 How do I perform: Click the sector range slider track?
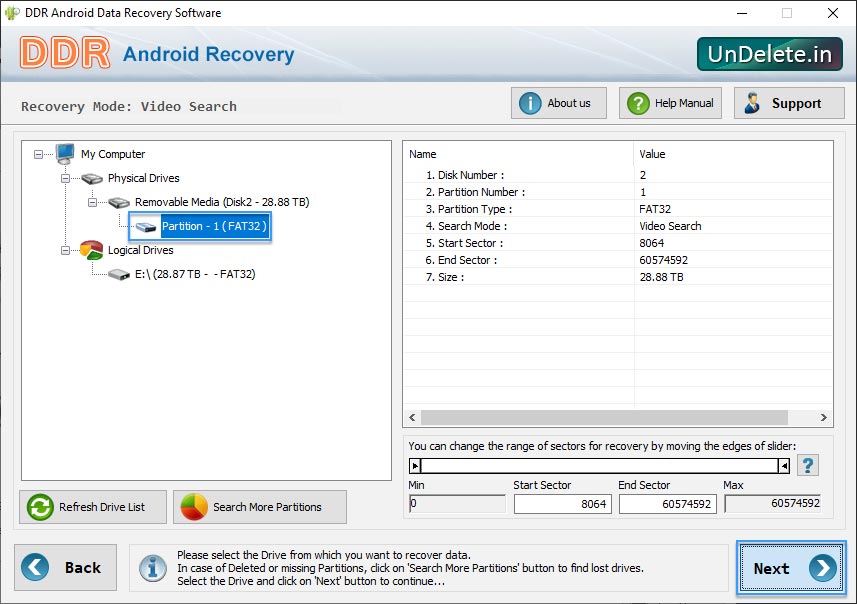[600, 466]
